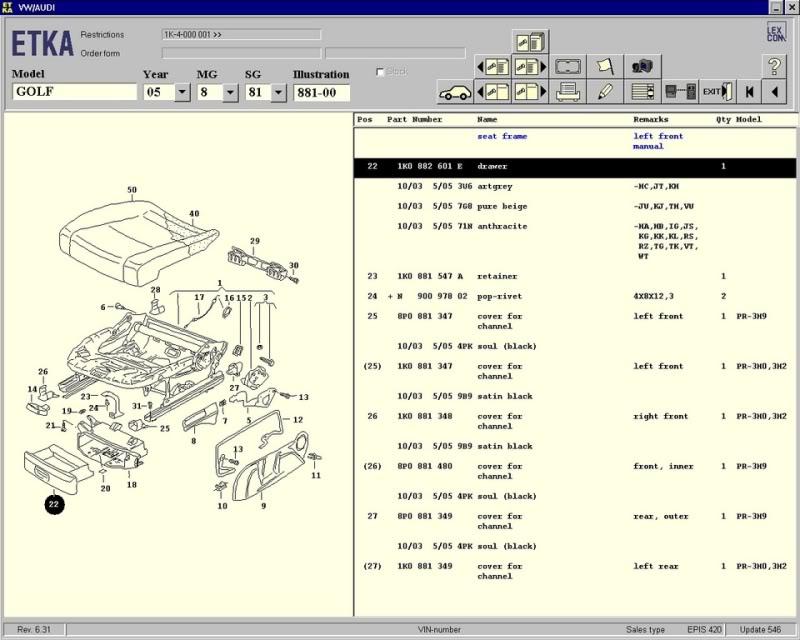
Task: Select part 1K0 881 348 cover for channel
Action: 575,422
